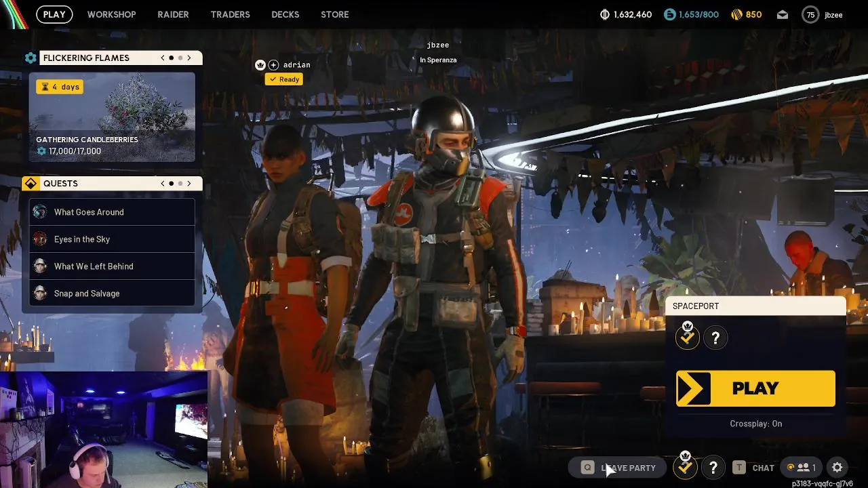Go to next page in Flickering Flames header

pos(189,58)
